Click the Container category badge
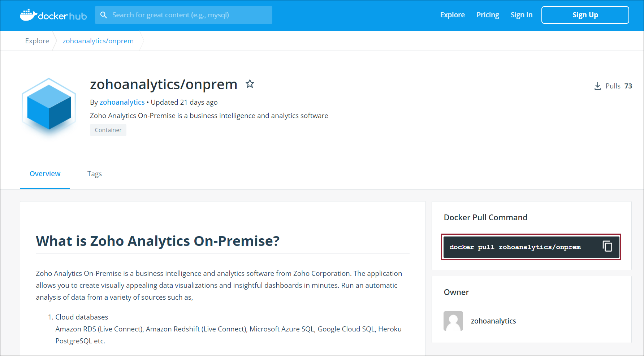 (108, 130)
